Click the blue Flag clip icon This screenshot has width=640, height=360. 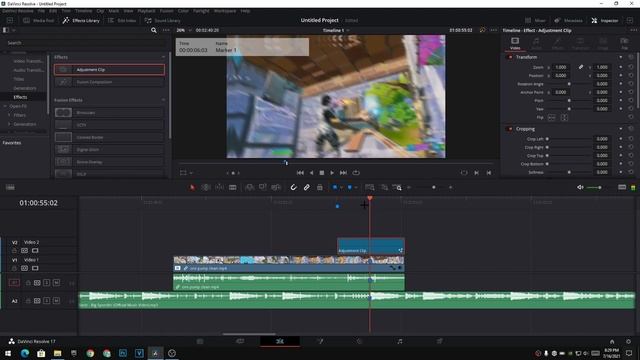click(x=335, y=187)
